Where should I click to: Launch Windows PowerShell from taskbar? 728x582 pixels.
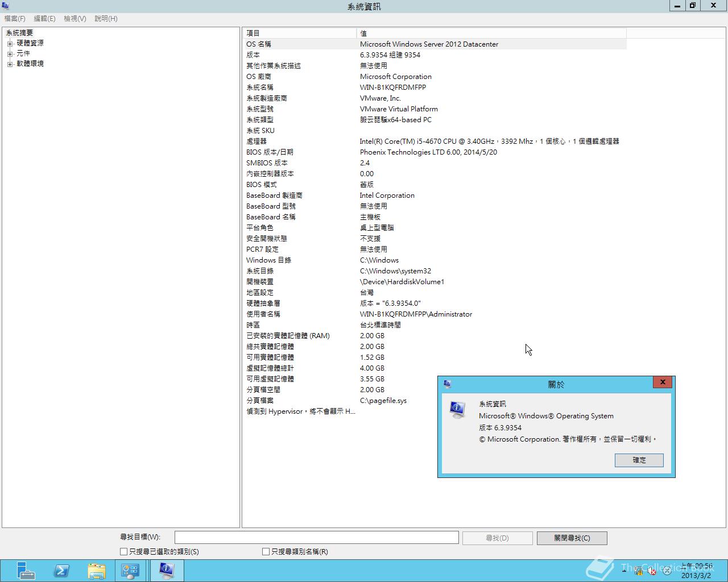pyautogui.click(x=61, y=571)
